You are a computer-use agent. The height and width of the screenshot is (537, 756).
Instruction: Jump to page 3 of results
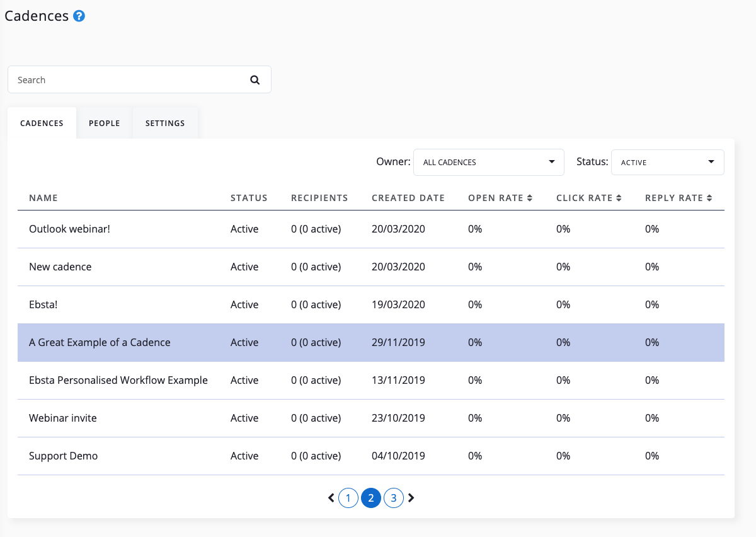[393, 498]
